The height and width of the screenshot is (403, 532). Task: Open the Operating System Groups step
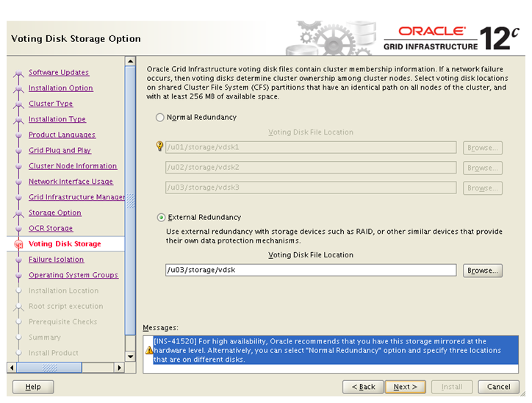pyautogui.click(x=73, y=275)
